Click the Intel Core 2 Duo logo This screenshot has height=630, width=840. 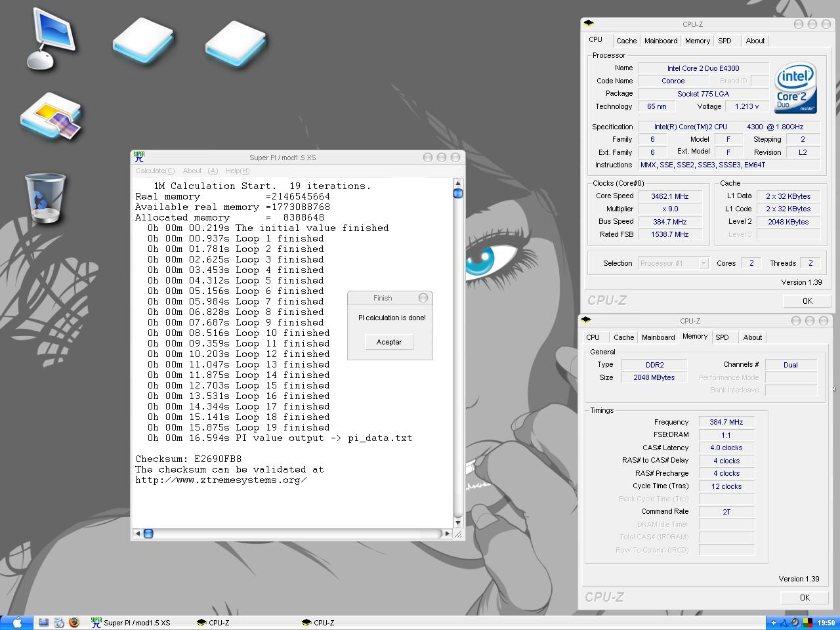(795, 87)
